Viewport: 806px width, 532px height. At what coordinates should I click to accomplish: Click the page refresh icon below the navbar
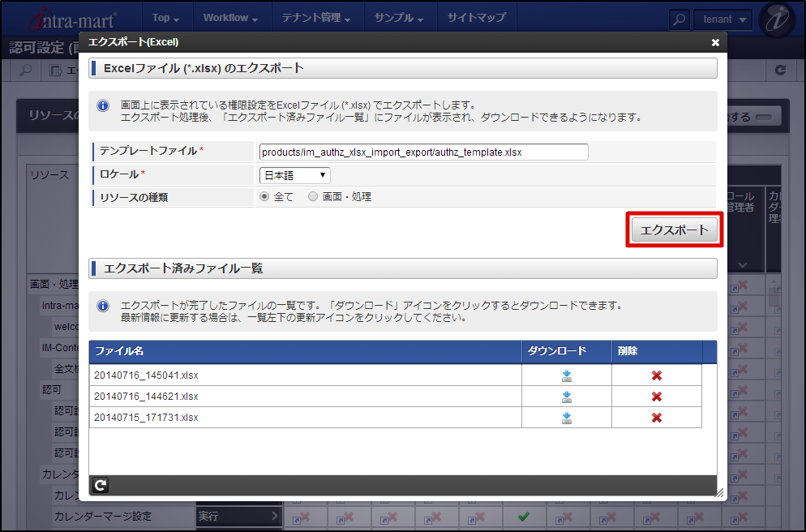(780, 70)
